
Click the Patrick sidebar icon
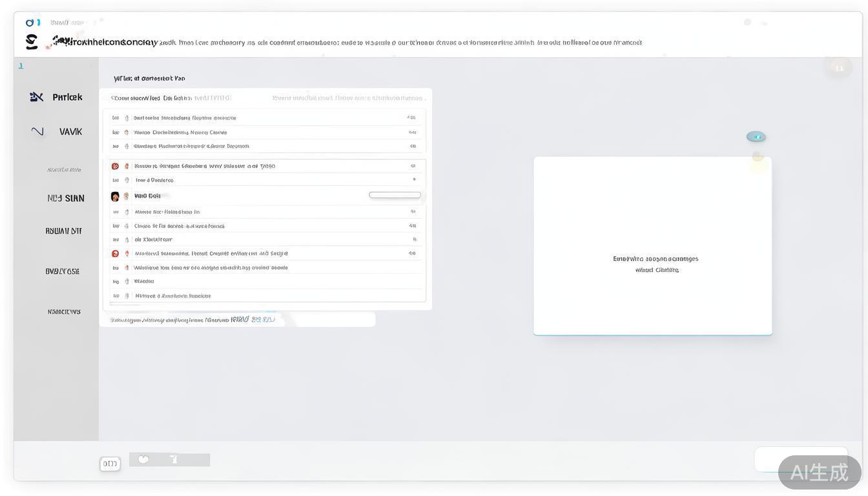tap(36, 97)
